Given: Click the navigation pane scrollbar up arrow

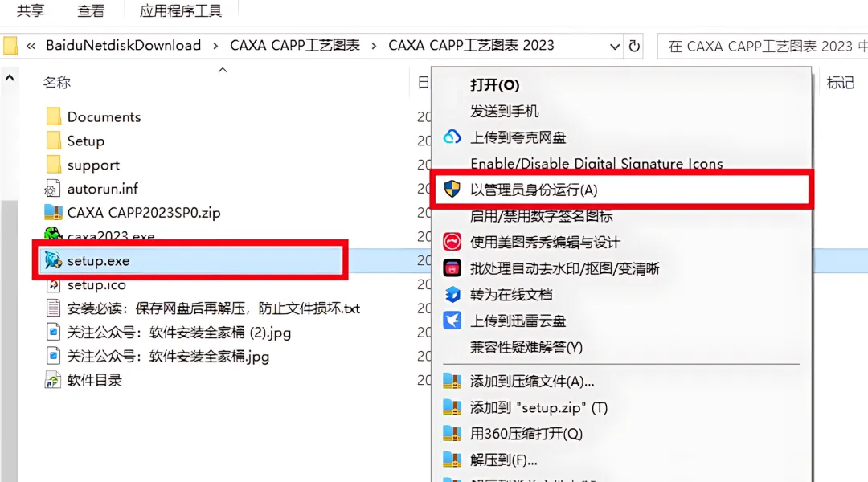Looking at the screenshot, I should point(10,78).
